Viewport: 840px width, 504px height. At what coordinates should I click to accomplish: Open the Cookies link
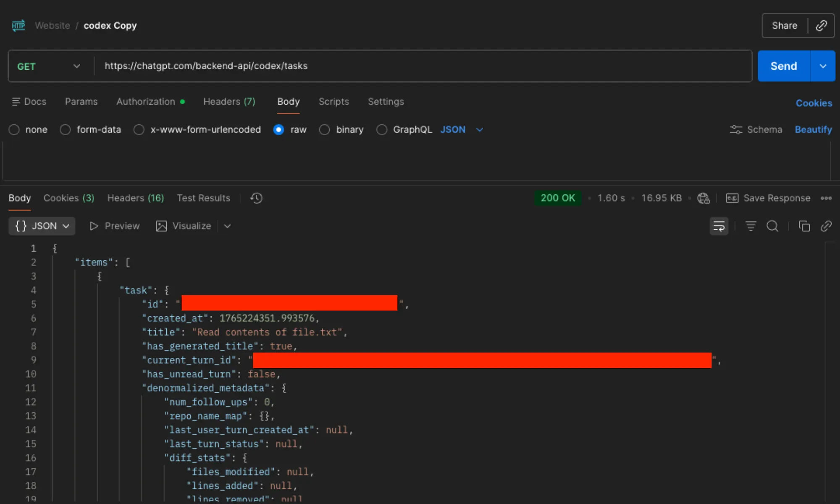point(814,103)
